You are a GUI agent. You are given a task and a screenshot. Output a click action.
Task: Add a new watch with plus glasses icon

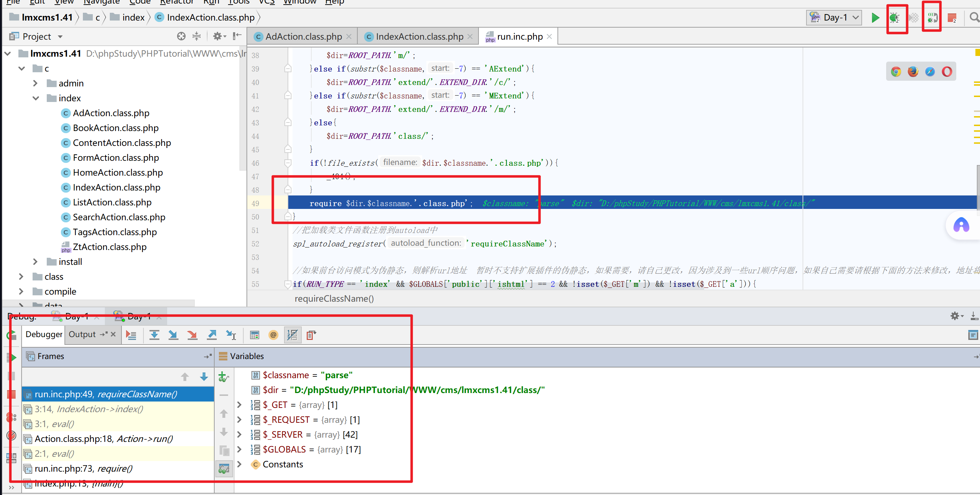224,377
